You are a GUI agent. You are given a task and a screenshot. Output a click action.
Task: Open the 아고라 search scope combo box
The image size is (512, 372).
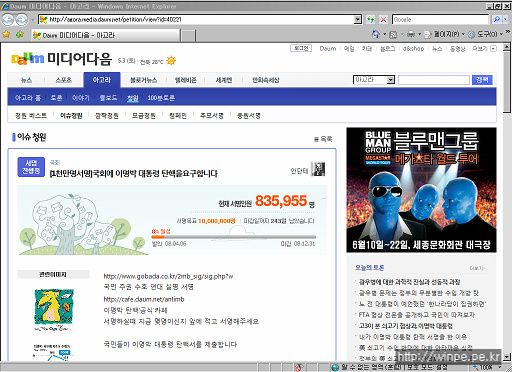374,80
